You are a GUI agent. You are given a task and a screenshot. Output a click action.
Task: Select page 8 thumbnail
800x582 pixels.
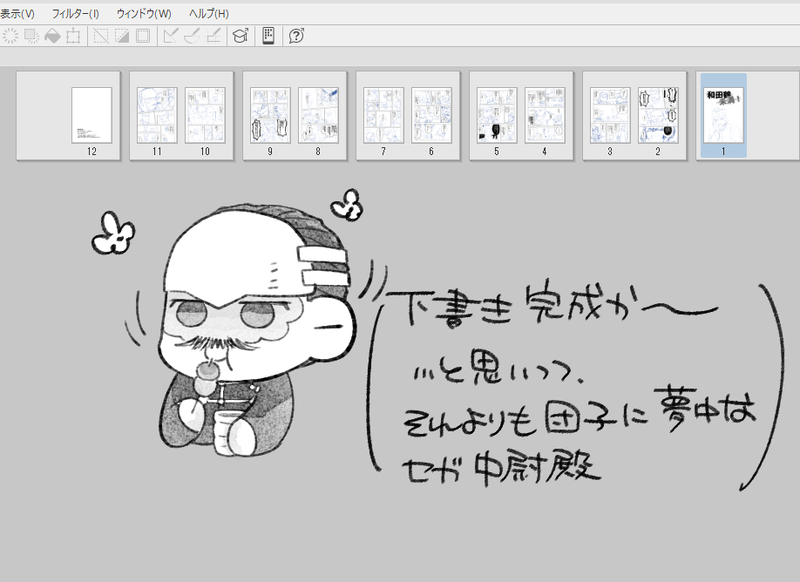tap(318, 115)
